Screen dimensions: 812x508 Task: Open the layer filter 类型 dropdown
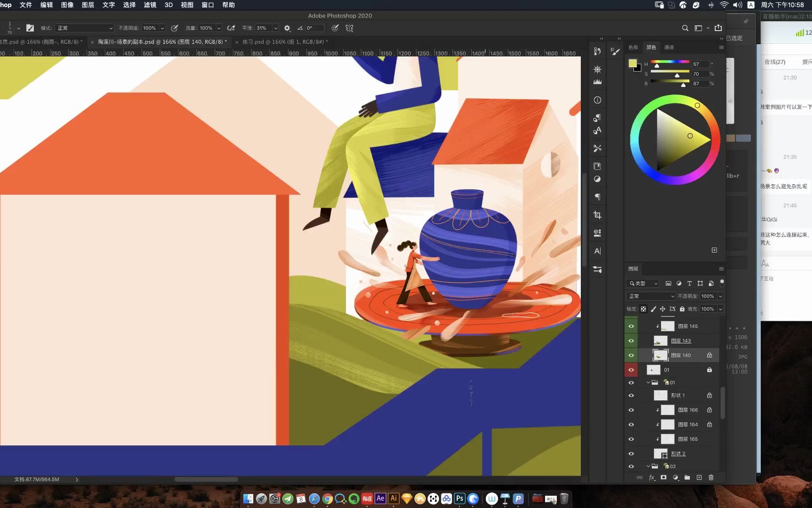642,284
